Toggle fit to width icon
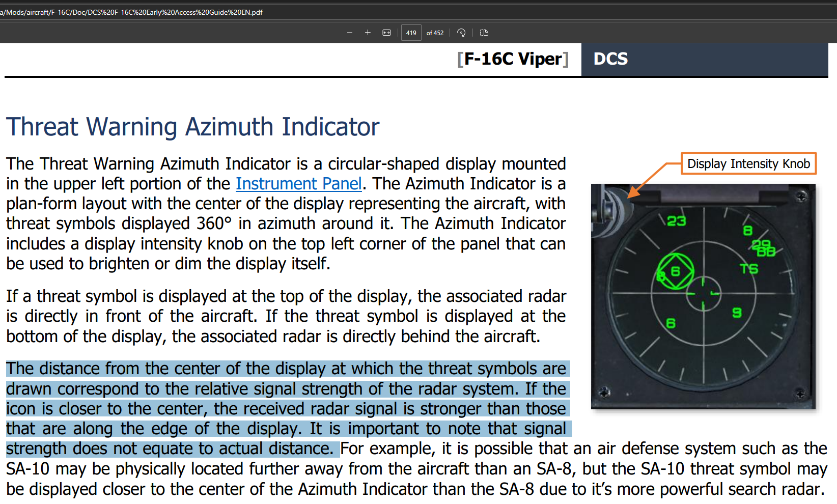 (x=386, y=33)
